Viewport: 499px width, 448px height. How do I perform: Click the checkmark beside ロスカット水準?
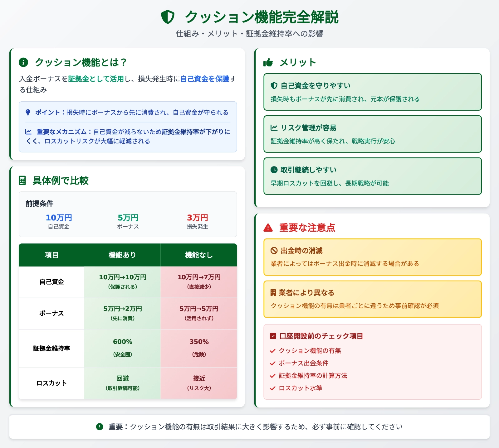(272, 388)
